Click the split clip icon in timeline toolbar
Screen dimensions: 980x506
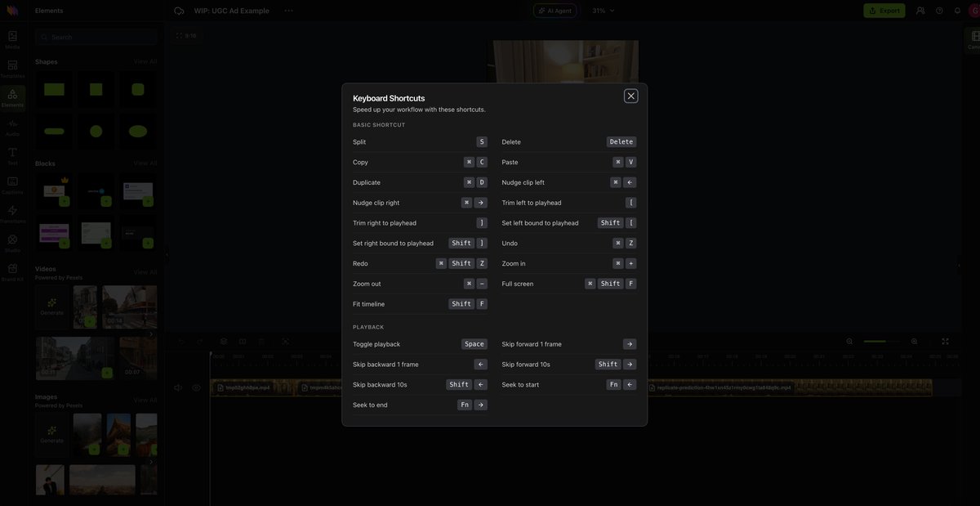tap(243, 341)
